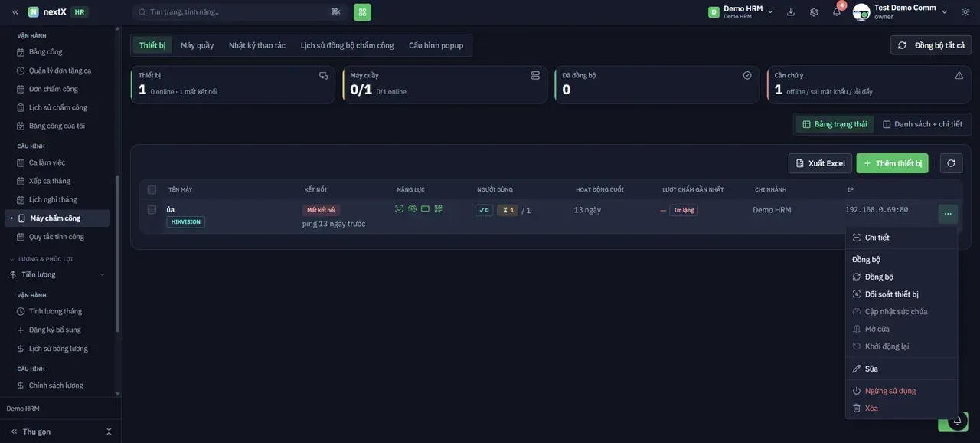This screenshot has height=443, width=980.
Task: Click the user avatar picture
Action: tap(861, 12)
